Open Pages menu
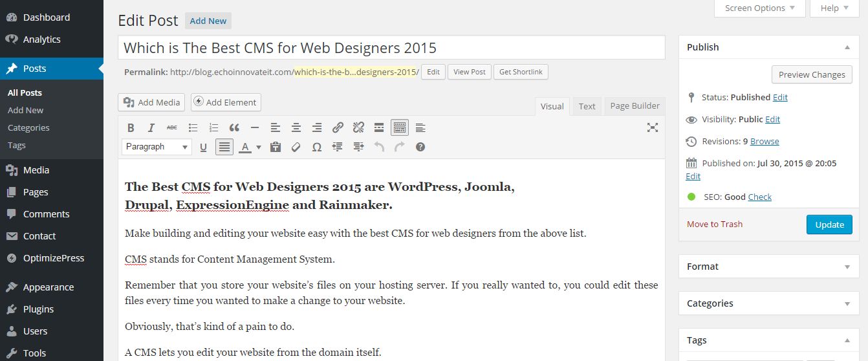Image resolution: width=868 pixels, height=361 pixels. 52,192
